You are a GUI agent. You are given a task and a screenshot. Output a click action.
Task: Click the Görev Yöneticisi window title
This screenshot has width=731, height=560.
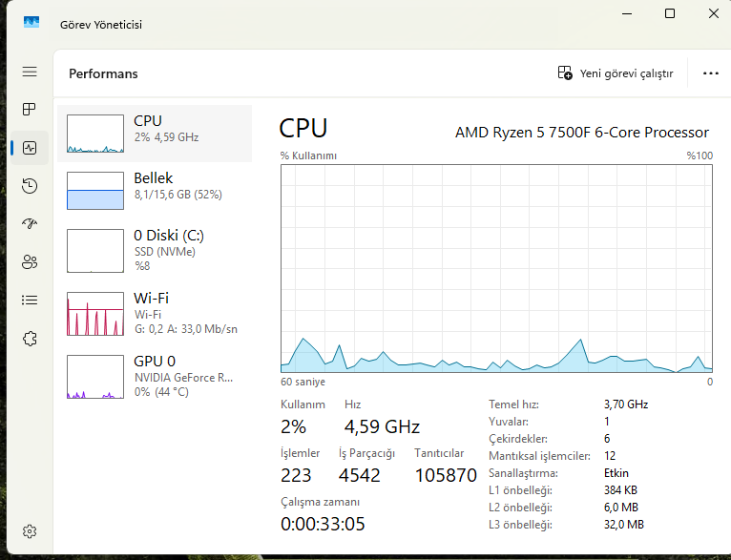(x=101, y=25)
